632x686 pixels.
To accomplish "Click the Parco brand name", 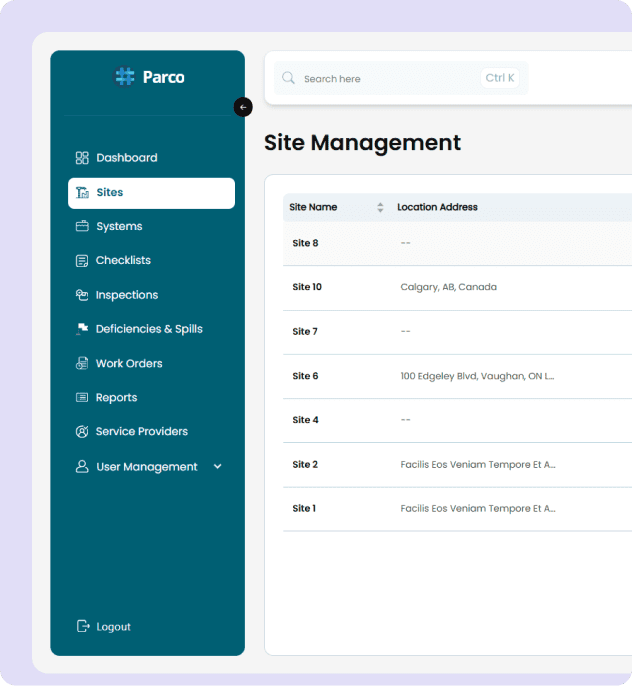I will click(x=164, y=77).
